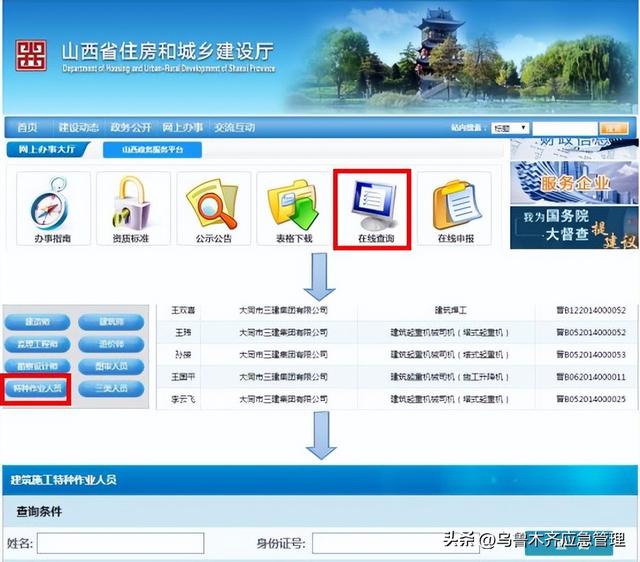Select the 监理工程师 category button
The width and height of the screenshot is (640, 562).
tap(37, 344)
